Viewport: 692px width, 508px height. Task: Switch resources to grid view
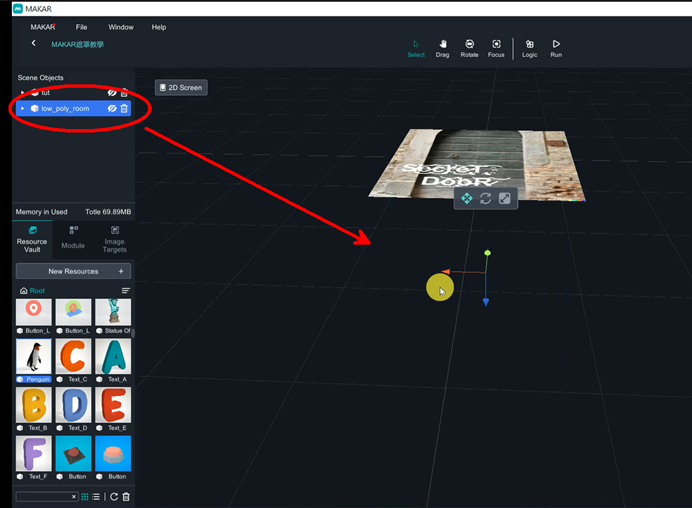point(85,497)
